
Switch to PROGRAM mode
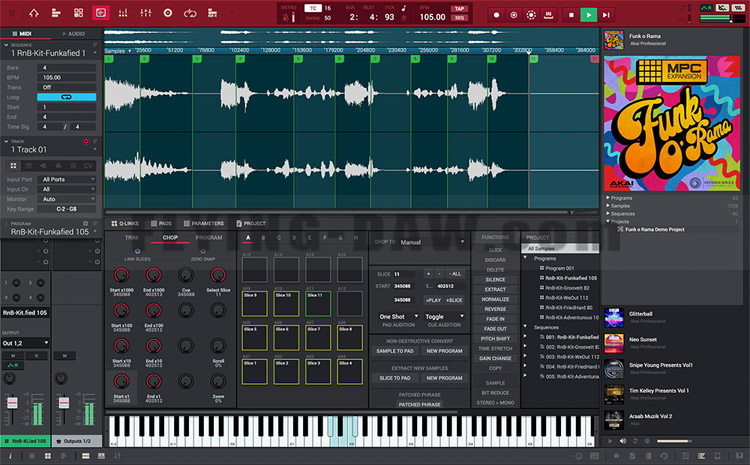click(x=209, y=237)
